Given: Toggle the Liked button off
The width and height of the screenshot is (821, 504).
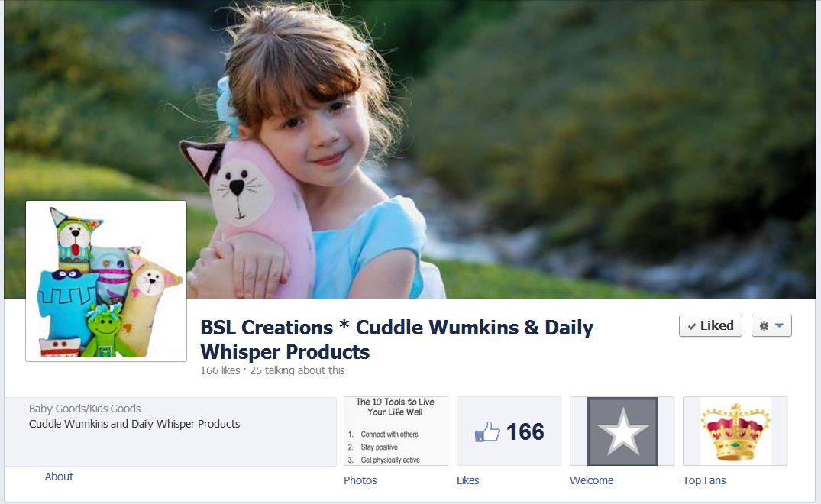Looking at the screenshot, I should (x=710, y=326).
